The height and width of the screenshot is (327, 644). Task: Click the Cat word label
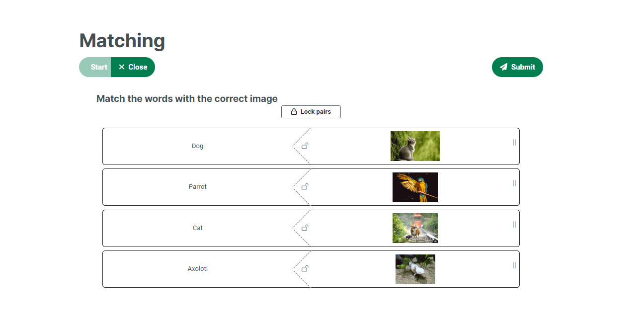pyautogui.click(x=198, y=228)
